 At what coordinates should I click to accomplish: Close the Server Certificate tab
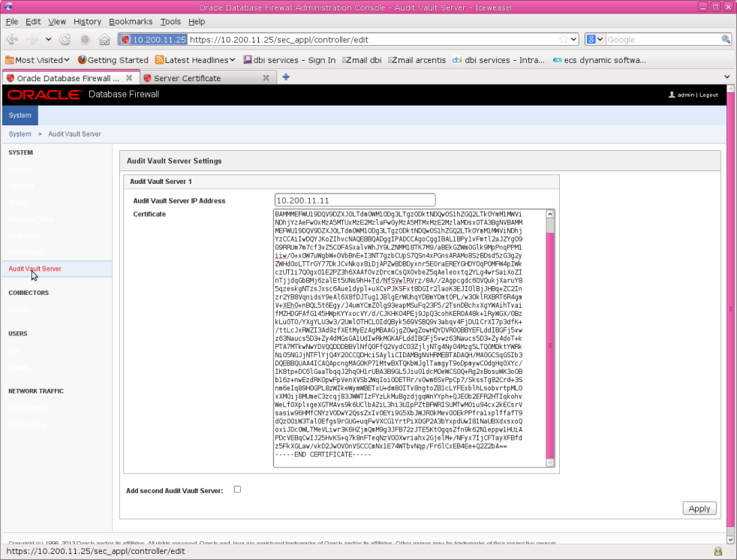(266, 78)
